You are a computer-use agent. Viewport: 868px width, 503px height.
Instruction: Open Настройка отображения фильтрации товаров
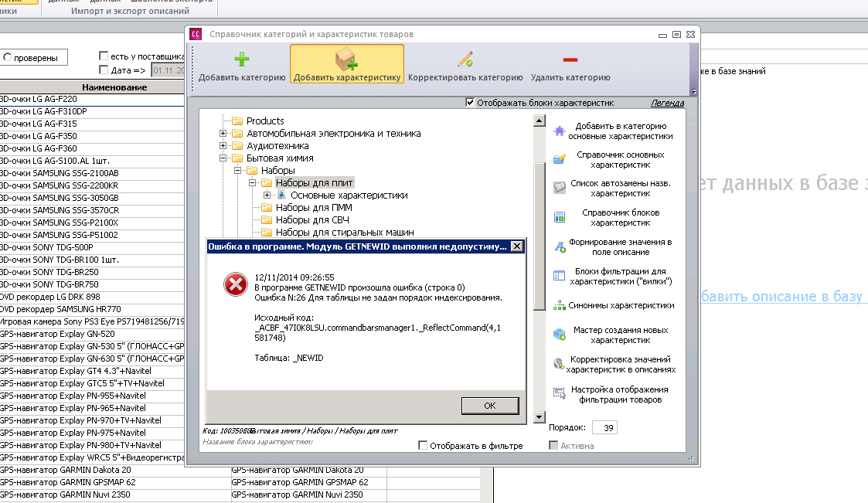(x=614, y=395)
